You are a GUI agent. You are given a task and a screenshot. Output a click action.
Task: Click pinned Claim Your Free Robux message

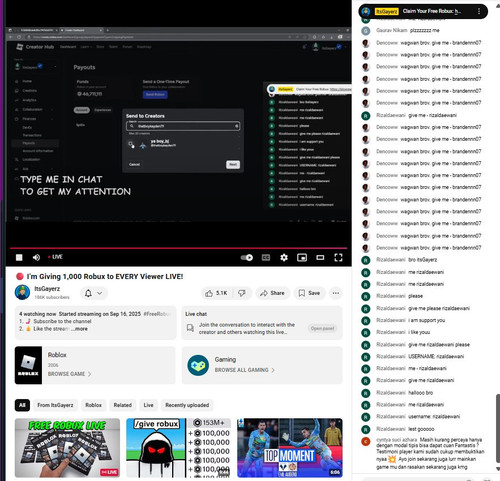click(431, 11)
